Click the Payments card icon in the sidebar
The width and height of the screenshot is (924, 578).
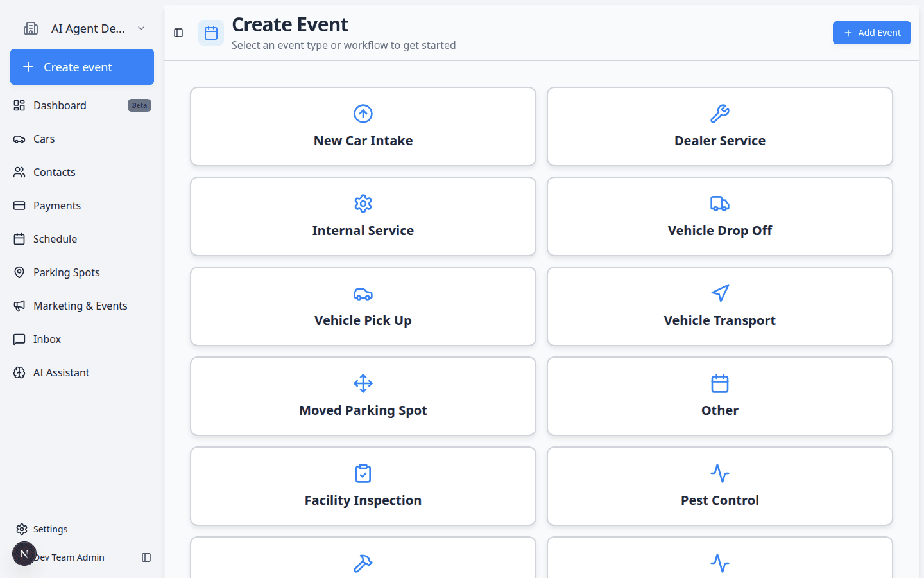[x=19, y=206]
